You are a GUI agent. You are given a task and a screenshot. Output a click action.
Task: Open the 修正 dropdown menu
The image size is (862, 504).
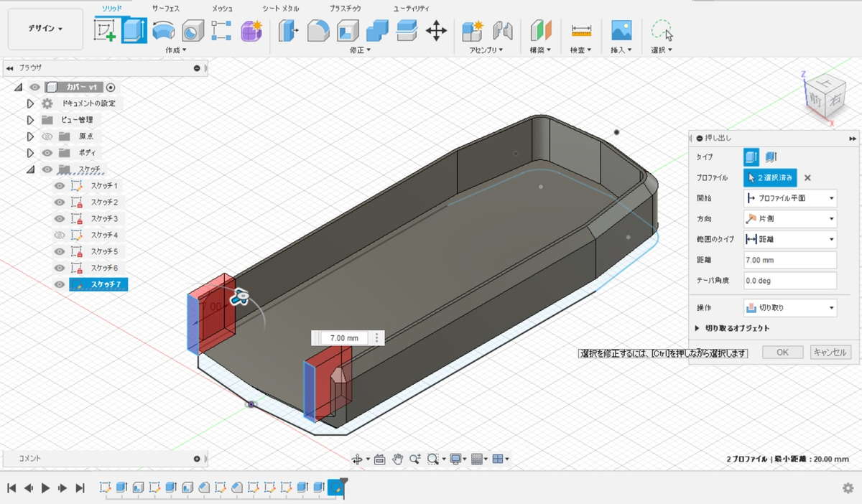(359, 50)
